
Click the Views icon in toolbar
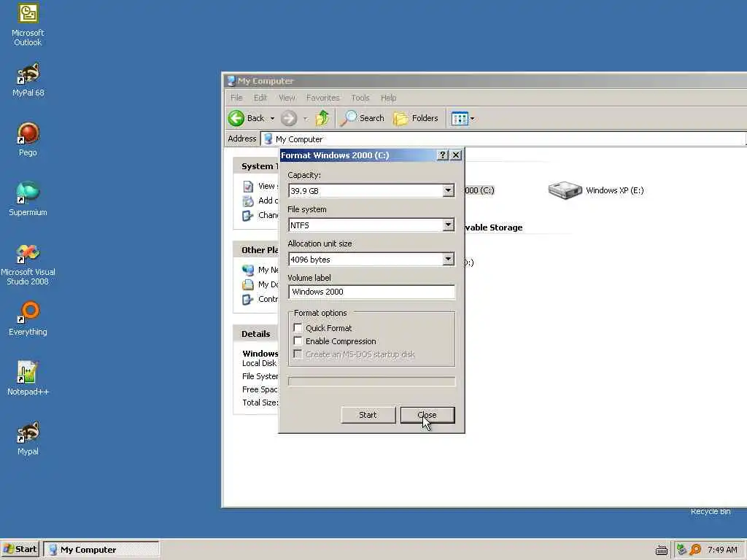(460, 118)
